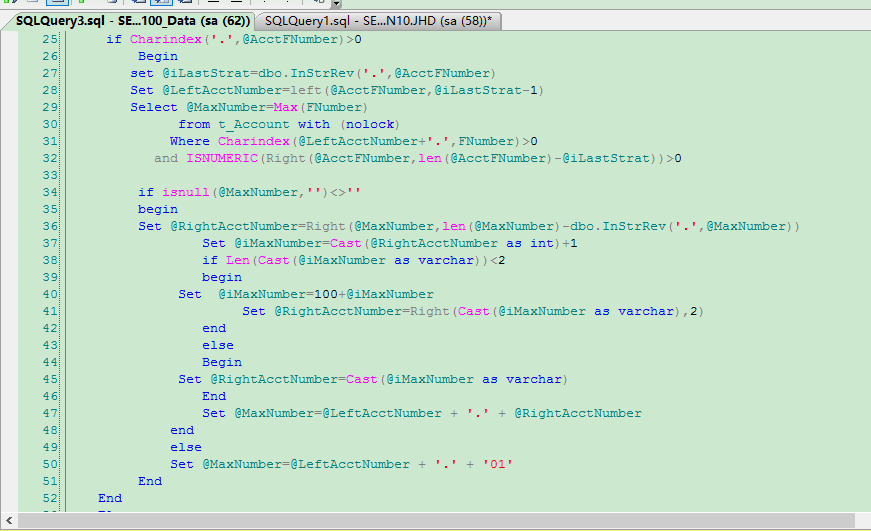This screenshot has width=871, height=531.
Task: Click the 'else' keyword on line 43
Action: click(218, 345)
